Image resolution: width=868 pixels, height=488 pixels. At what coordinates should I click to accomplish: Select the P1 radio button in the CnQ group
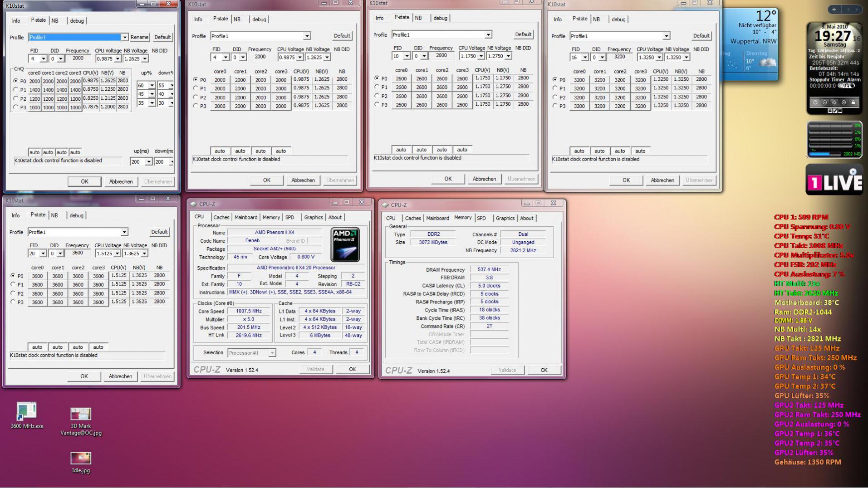[16, 89]
